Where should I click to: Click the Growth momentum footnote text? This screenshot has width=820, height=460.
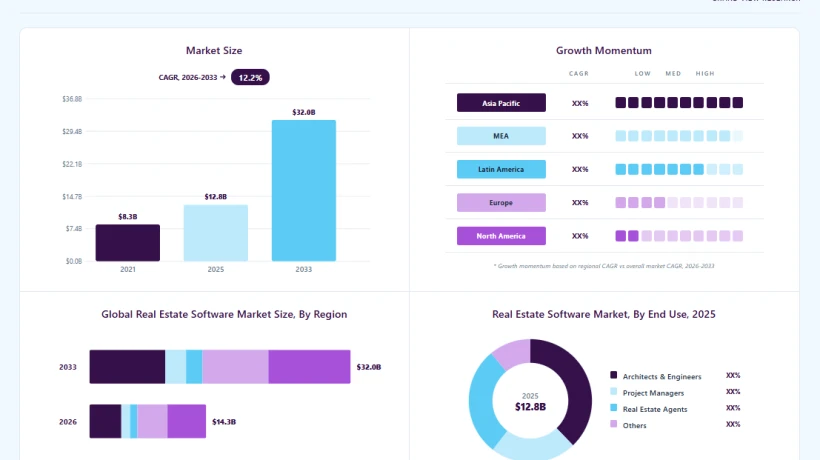click(604, 266)
